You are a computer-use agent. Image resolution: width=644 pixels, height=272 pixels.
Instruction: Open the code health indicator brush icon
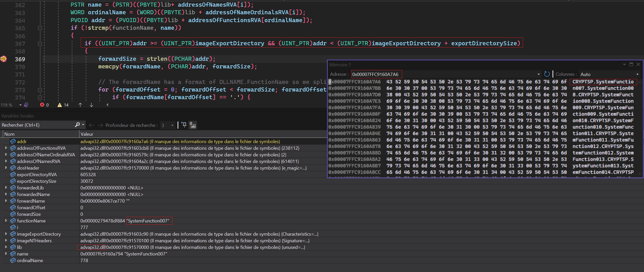pos(26,105)
